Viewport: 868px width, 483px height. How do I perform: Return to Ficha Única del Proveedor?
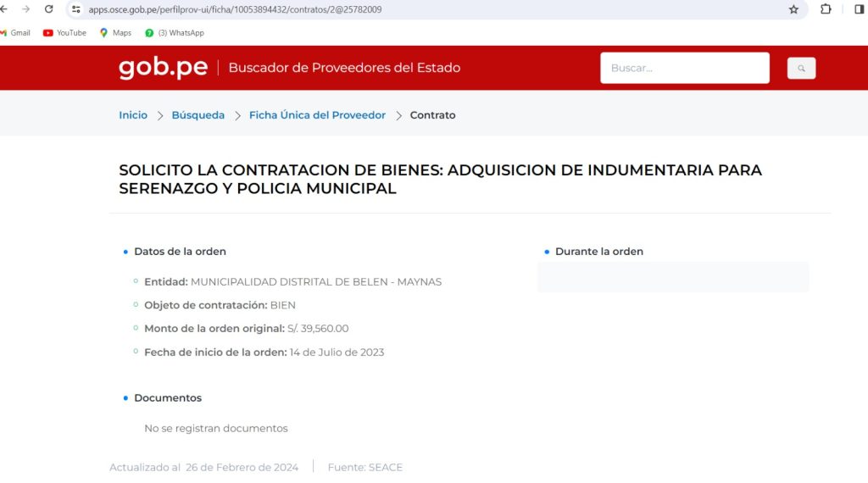(317, 115)
